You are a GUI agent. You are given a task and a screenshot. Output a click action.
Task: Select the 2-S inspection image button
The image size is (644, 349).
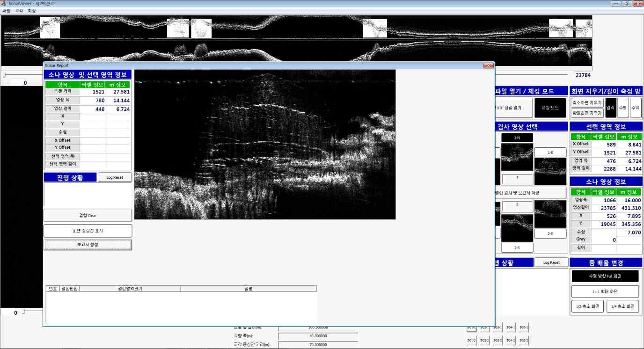point(517,247)
